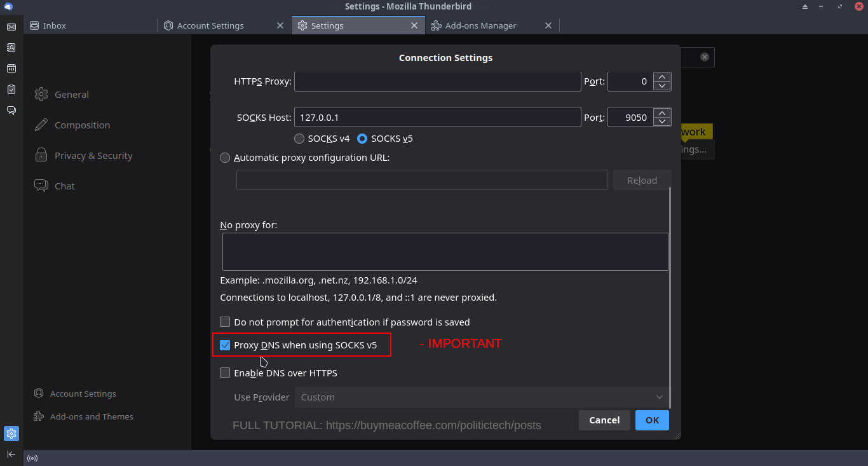Image resolution: width=868 pixels, height=466 pixels.
Task: Open Privacy & Security settings category
Action: (x=84, y=155)
